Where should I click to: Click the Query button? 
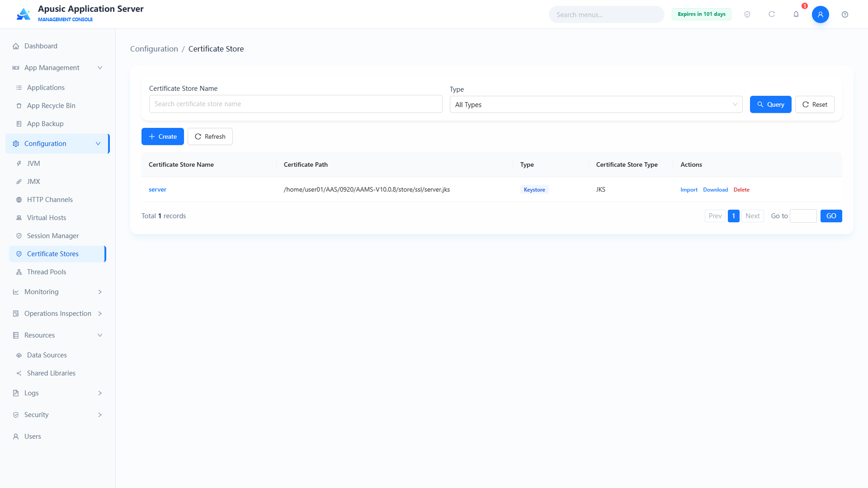pos(770,104)
